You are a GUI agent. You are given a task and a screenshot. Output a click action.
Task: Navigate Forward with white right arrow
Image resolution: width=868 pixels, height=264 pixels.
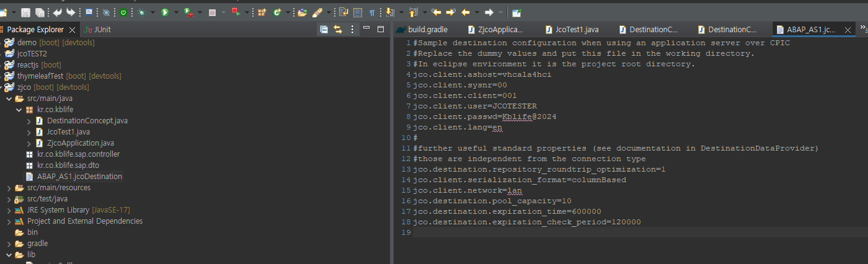coord(489,12)
